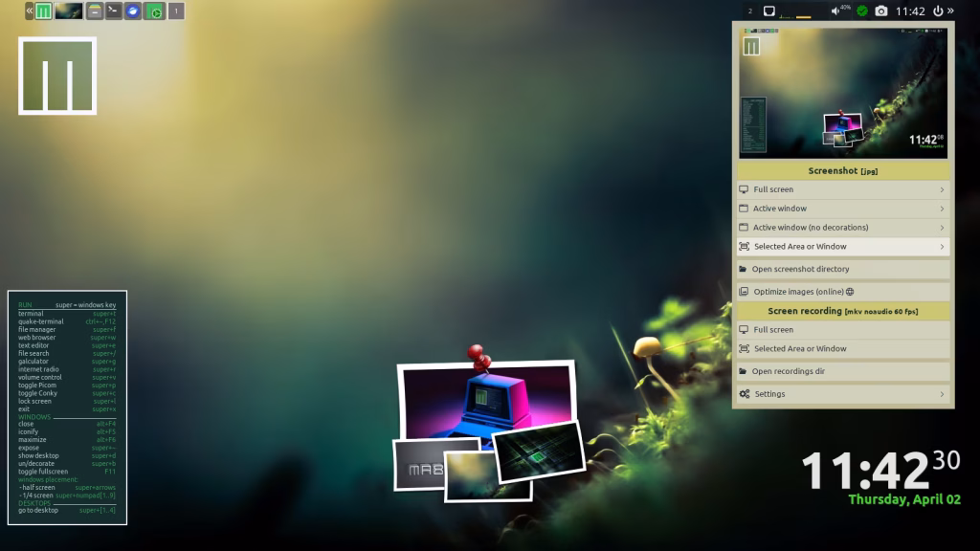This screenshot has height=551, width=980.
Task: Click the network icon in the tray
Action: tap(768, 11)
